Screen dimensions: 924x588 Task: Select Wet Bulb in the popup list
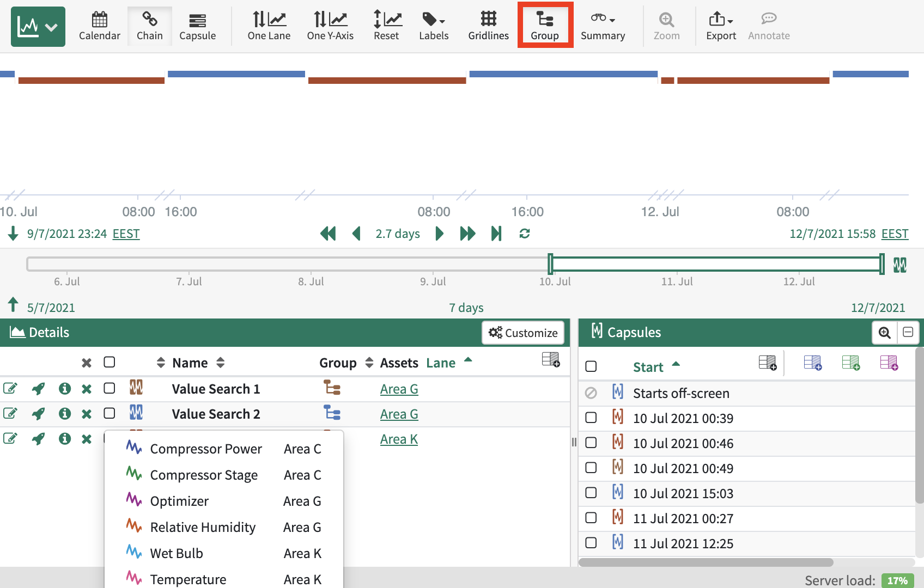177,553
